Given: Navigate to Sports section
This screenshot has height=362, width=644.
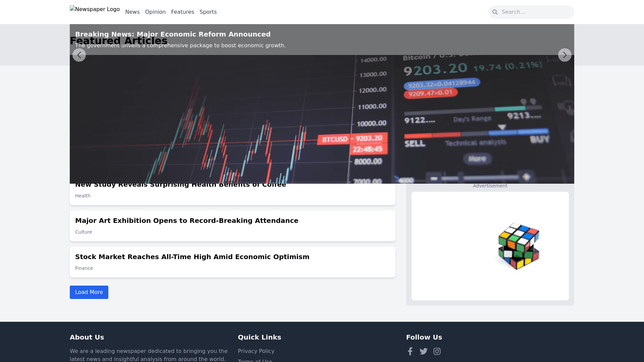Looking at the screenshot, I should pos(208,12).
